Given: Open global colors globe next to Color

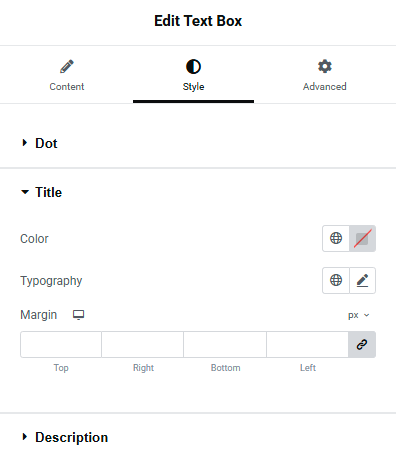Looking at the screenshot, I should point(336,238).
